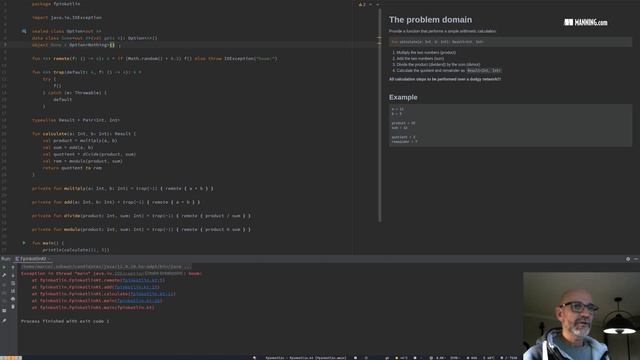
Task: Click the 'typealias Result' code line
Action: click(x=76, y=120)
